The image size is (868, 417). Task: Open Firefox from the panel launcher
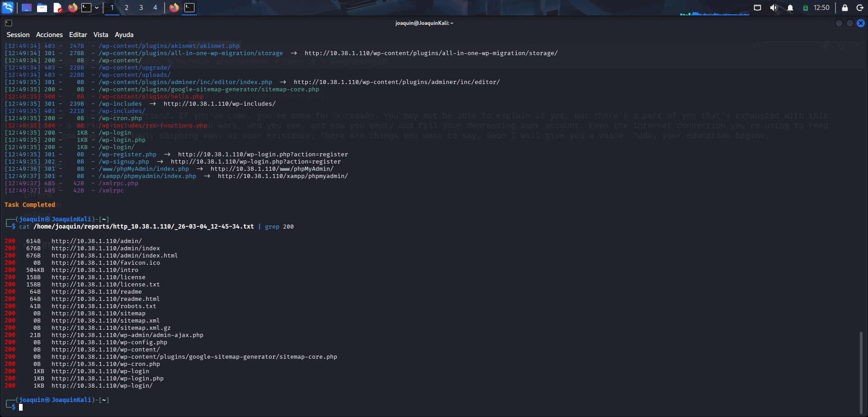pos(73,7)
